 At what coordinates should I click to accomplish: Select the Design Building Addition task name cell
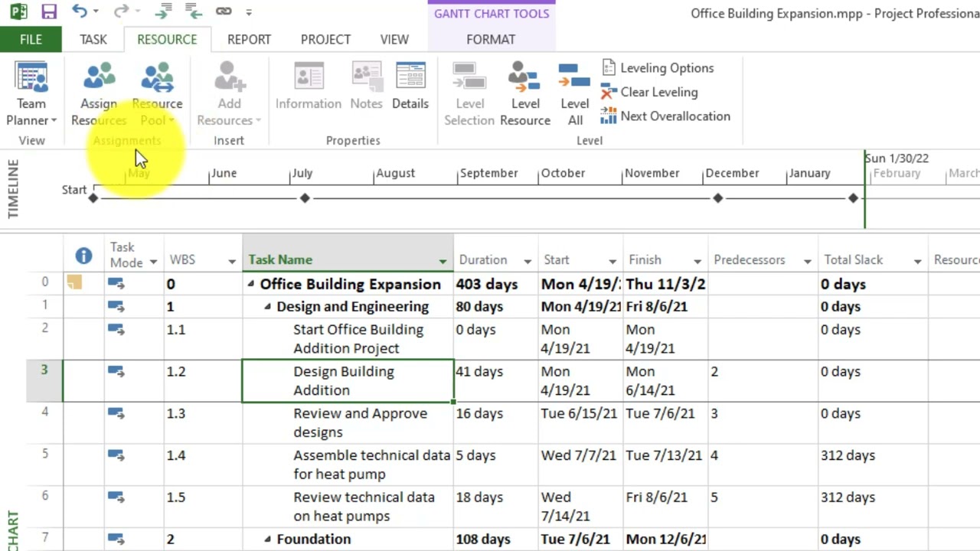point(348,380)
